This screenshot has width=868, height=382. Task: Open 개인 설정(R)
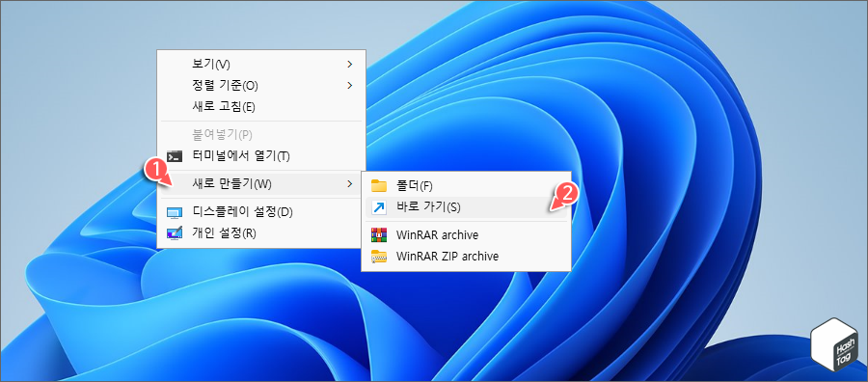pos(261,232)
